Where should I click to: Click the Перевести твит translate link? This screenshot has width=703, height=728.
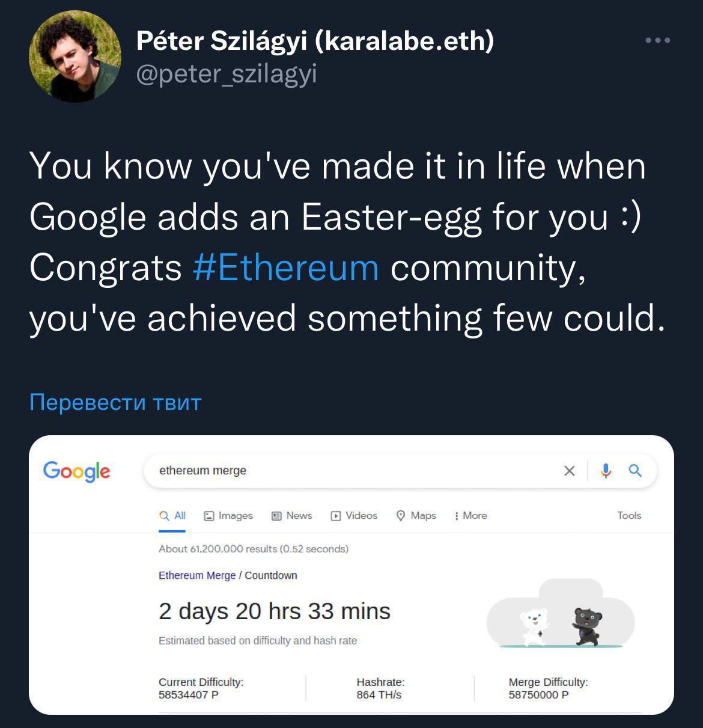pyautogui.click(x=115, y=402)
